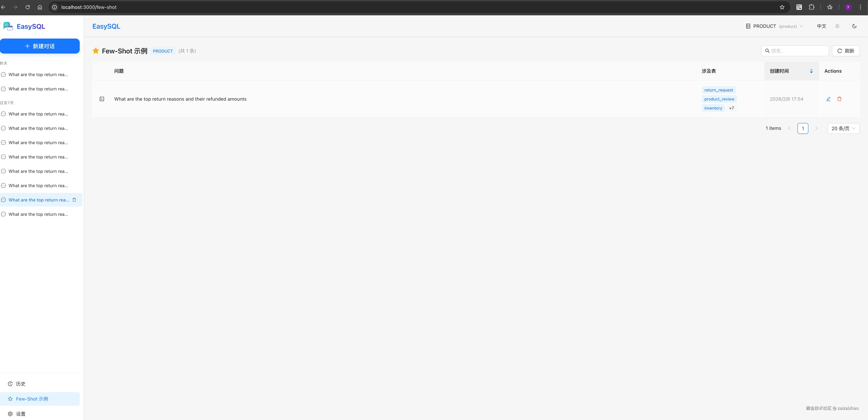Delete the few-shot example with red trash icon

(839, 99)
